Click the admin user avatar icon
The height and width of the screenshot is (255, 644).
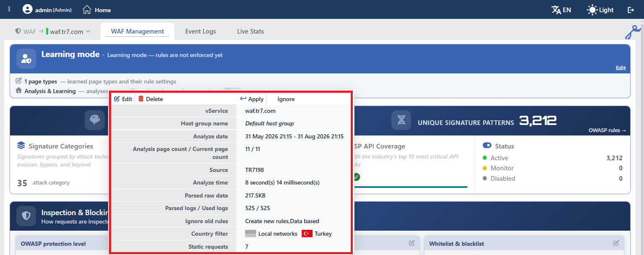click(x=28, y=9)
